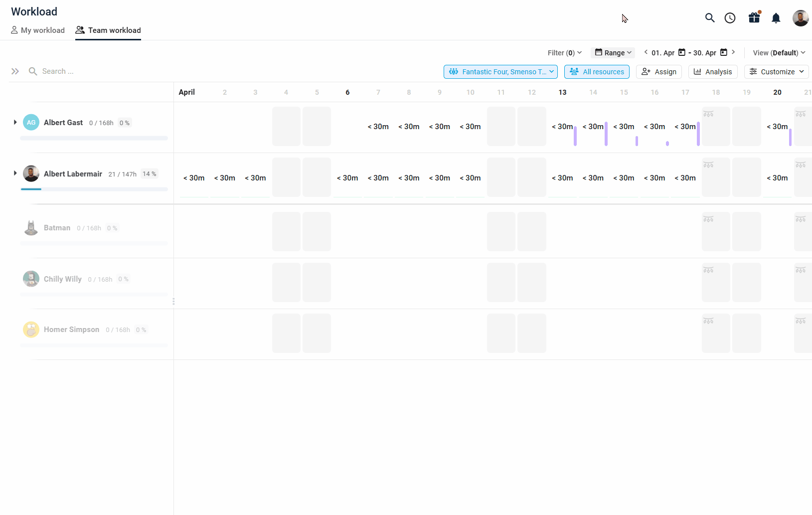
Task: Open the user profile avatar menu
Action: click(800, 18)
